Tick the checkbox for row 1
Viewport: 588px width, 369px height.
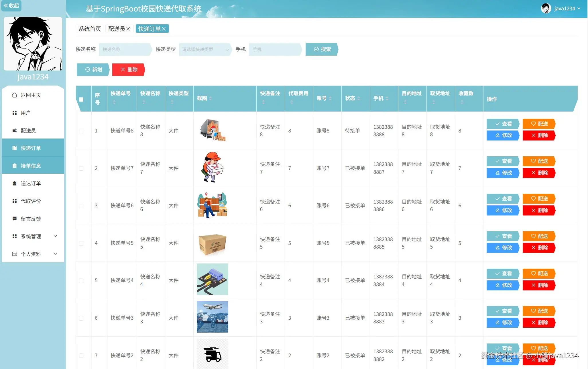click(x=81, y=131)
